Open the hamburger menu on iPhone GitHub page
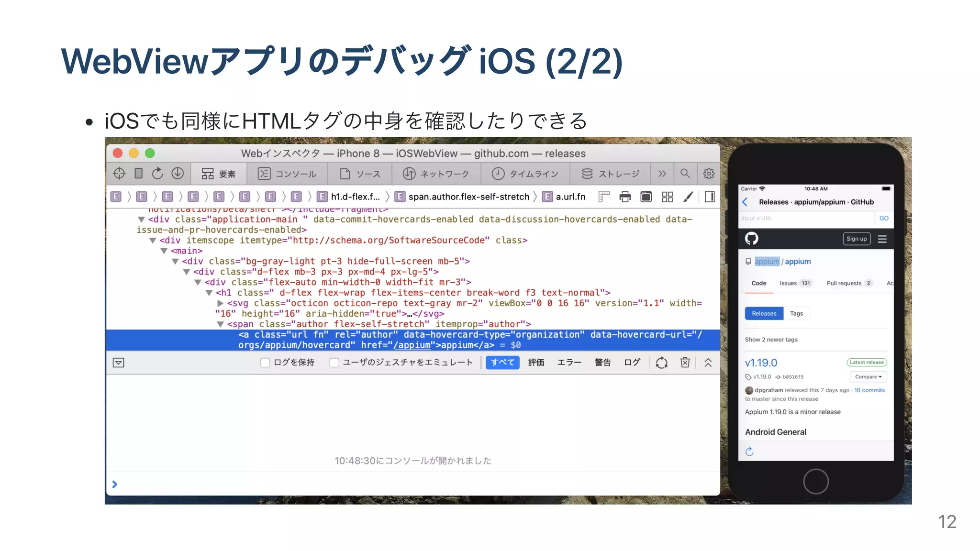Viewport: 980px width, 551px height. point(882,239)
